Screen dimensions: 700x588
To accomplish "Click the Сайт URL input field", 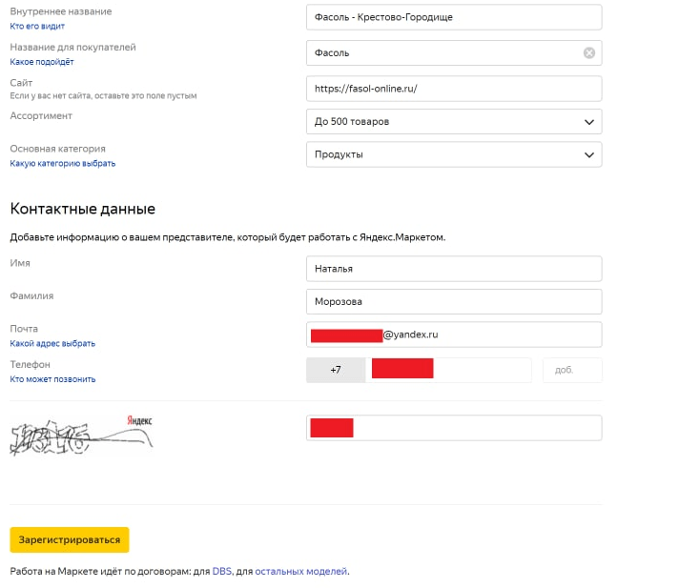I will (453, 89).
